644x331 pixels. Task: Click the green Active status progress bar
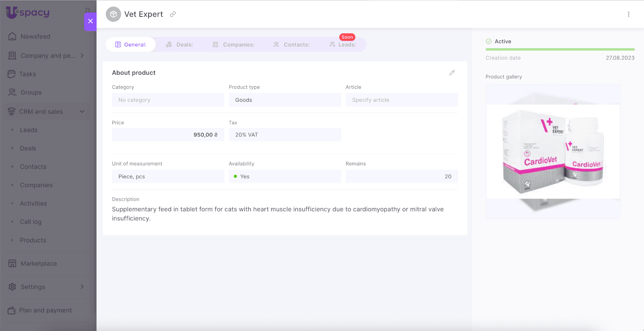point(560,49)
